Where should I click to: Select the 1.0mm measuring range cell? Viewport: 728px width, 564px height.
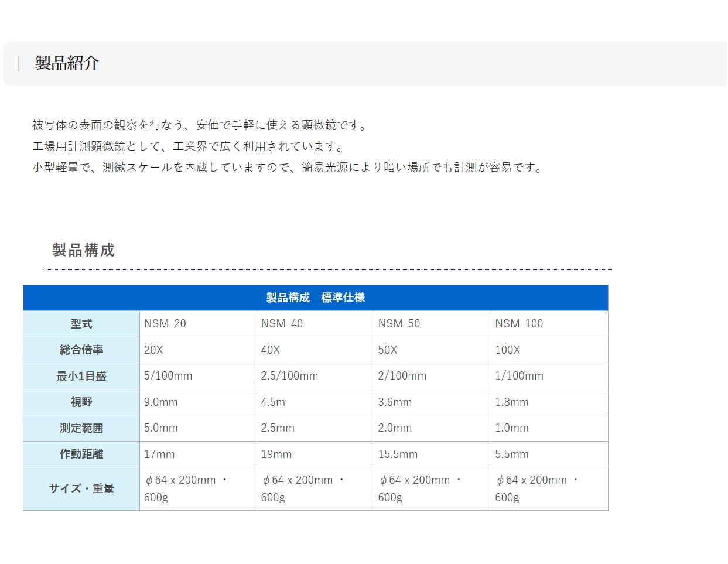[549, 428]
